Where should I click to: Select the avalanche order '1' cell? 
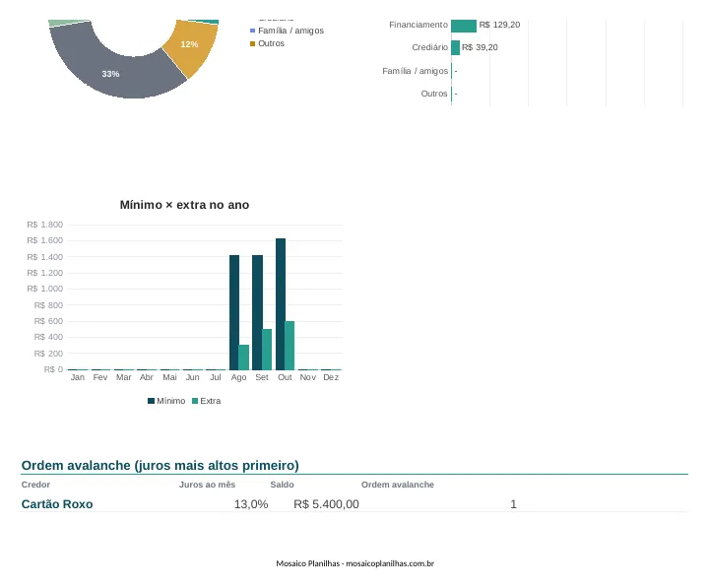[x=513, y=504]
